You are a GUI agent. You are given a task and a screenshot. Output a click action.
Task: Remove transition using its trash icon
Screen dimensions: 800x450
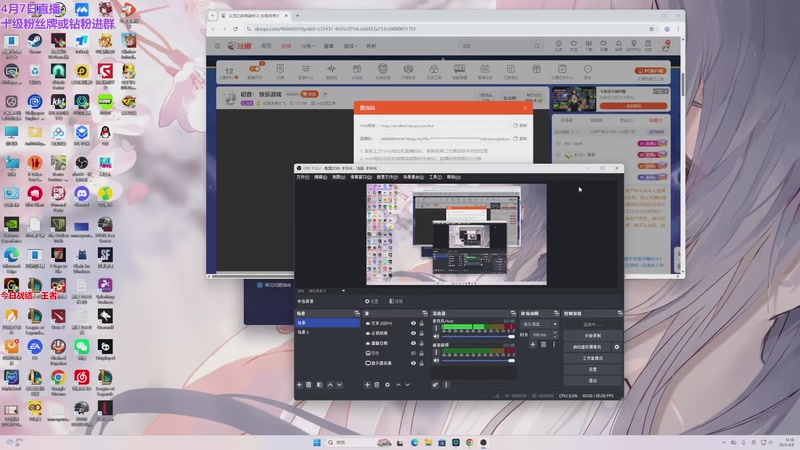[x=543, y=345]
